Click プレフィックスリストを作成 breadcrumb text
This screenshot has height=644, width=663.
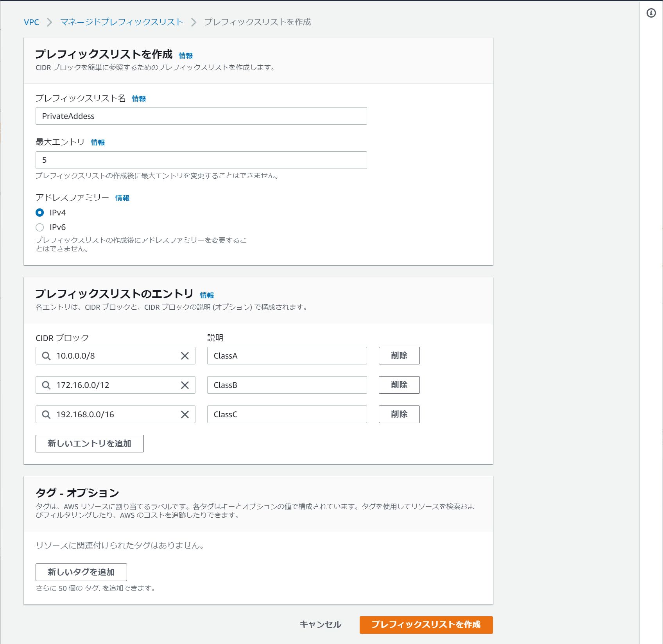[x=257, y=22]
